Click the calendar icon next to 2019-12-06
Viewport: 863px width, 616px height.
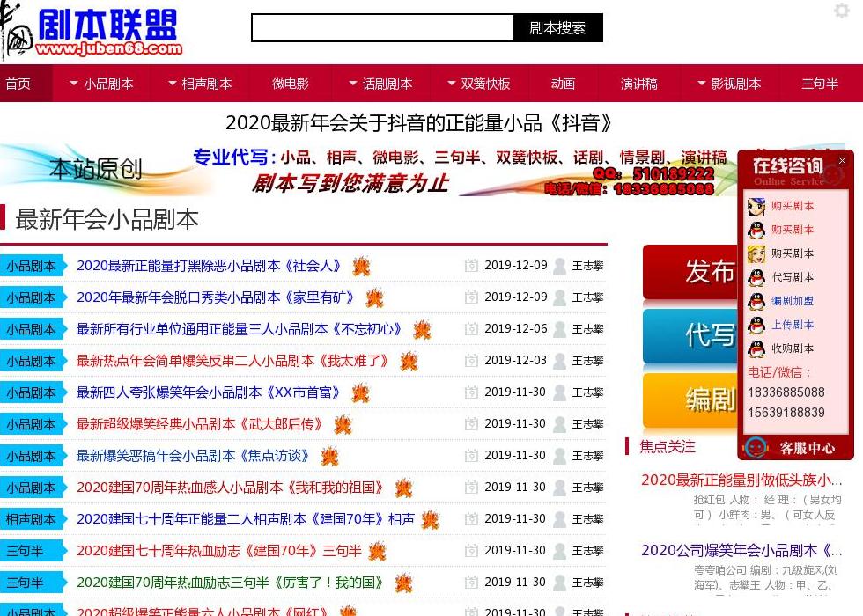(x=472, y=328)
